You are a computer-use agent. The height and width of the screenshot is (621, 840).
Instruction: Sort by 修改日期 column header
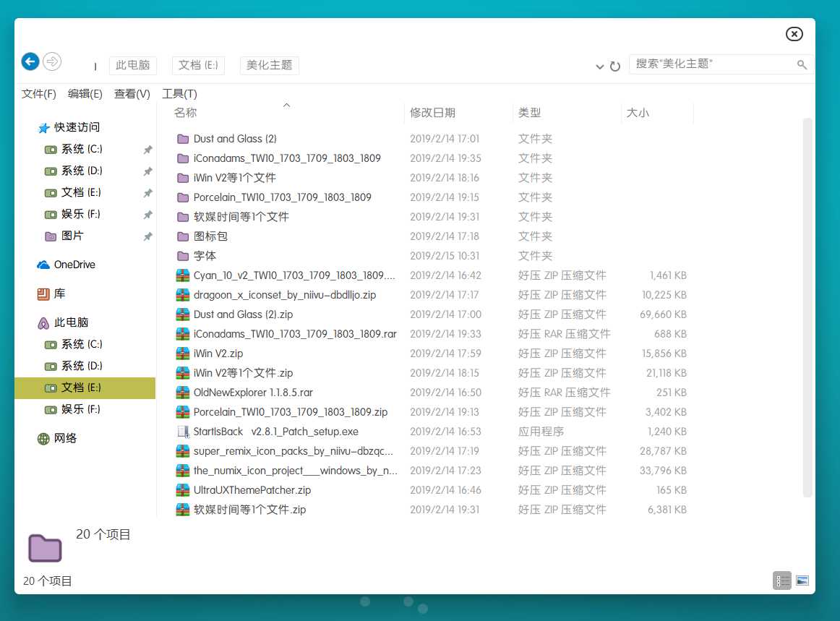[x=432, y=113]
